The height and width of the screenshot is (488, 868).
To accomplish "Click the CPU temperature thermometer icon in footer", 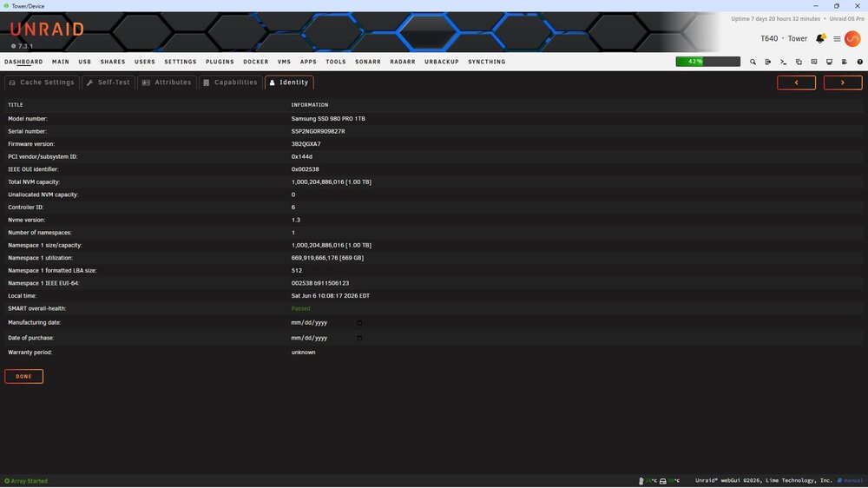I will [x=641, y=481].
